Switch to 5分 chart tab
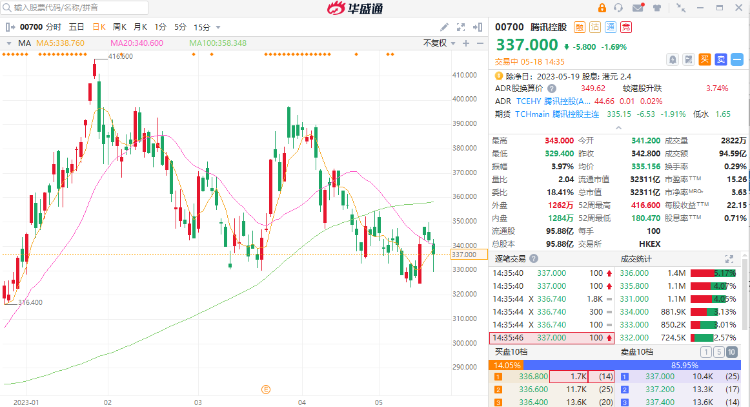Image resolution: width=750 pixels, height=407 pixels. 180,27
